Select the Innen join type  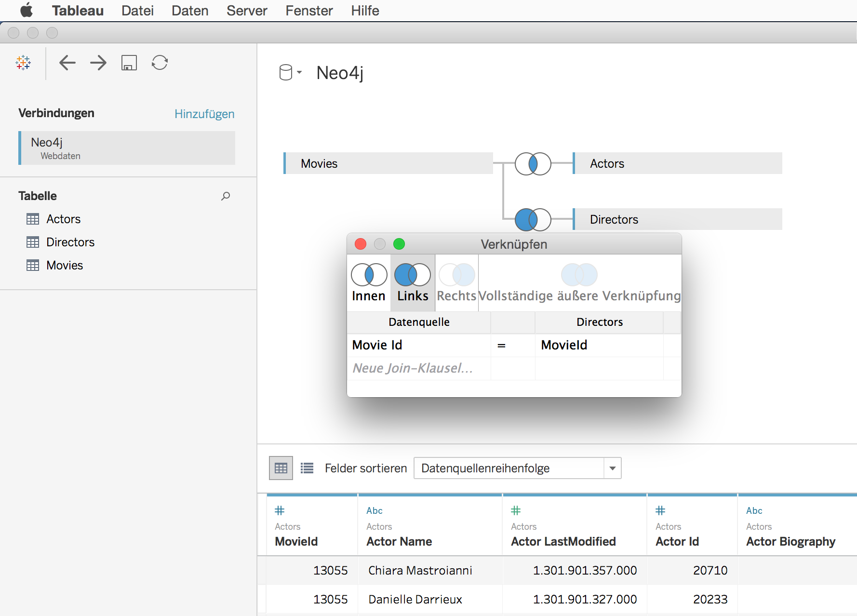click(369, 283)
